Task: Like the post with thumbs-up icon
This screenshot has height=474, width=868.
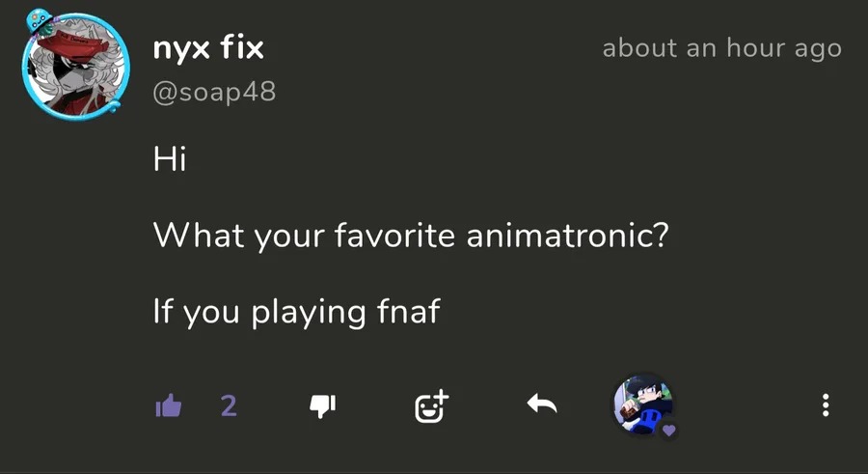Action: 169,405
